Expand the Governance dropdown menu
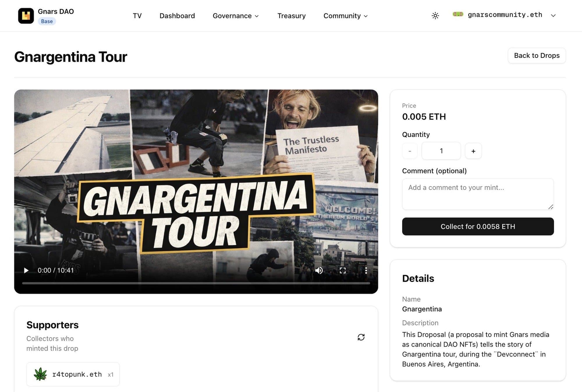 (x=235, y=16)
